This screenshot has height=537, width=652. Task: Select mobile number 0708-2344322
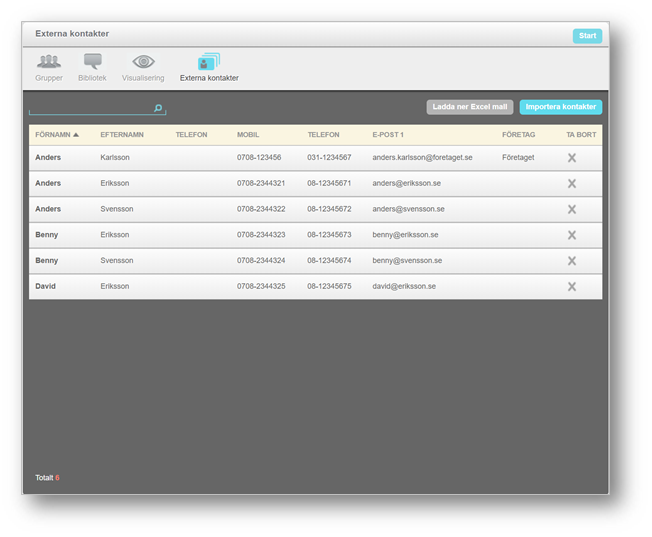tap(261, 209)
